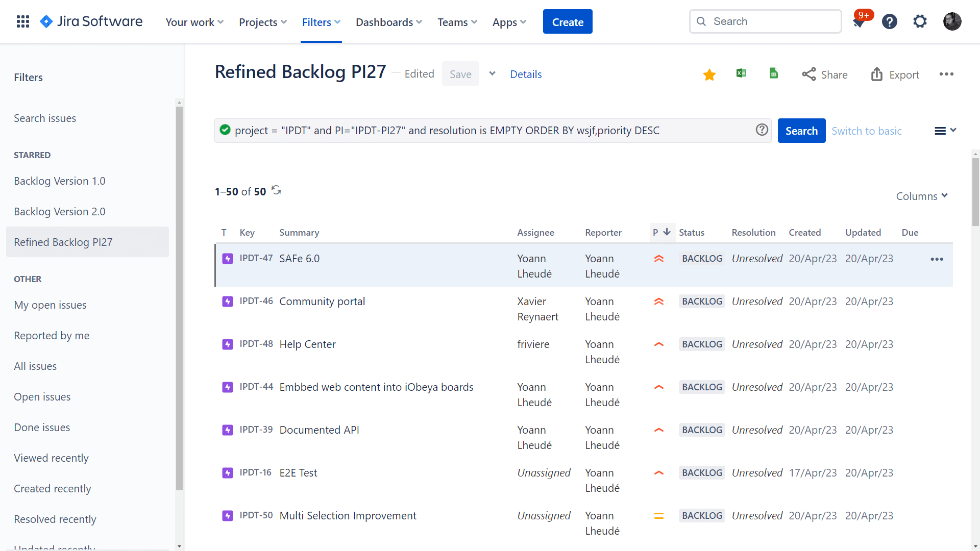The height and width of the screenshot is (551, 980).
Task: Open the view layout switcher dropdown
Action: (945, 131)
